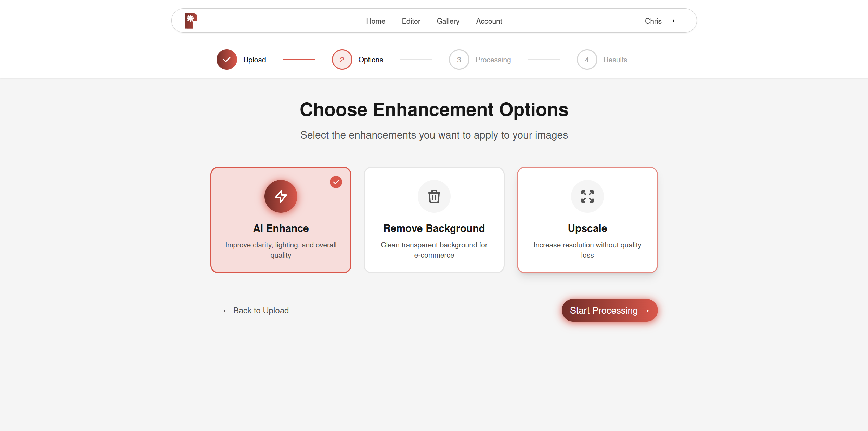Uncheck the AI Enhance selected checkmark
The image size is (868, 431).
[x=336, y=182]
